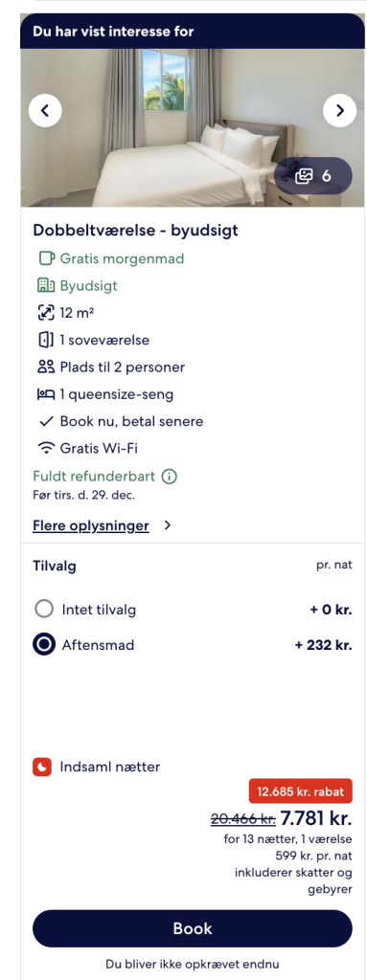This screenshot has height=980, width=367.
Task: Click the Wi-Fi icon
Action: (46, 448)
